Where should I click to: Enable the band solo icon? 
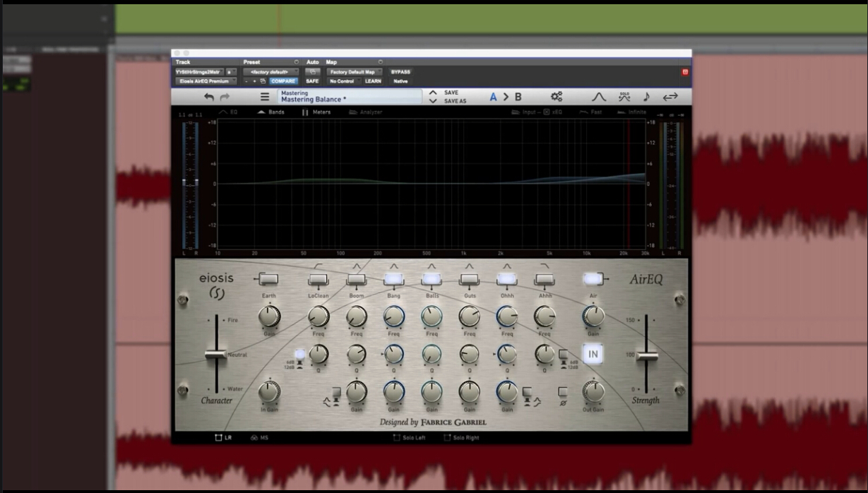624,97
